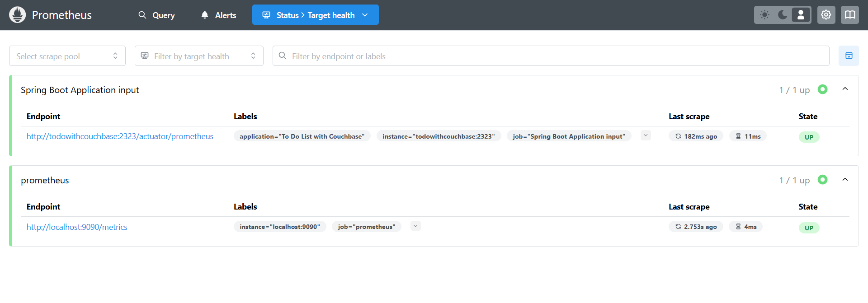Click UP state badge for localhost:9090
The image size is (868, 303).
pos(809,228)
